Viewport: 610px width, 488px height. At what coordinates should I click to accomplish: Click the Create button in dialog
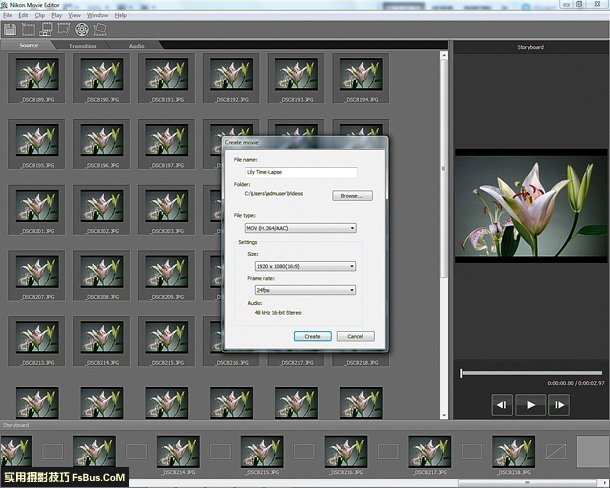[312, 336]
